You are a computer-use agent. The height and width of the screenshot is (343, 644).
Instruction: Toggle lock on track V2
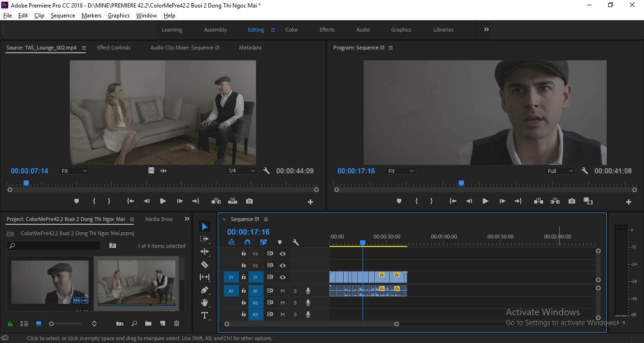click(244, 265)
